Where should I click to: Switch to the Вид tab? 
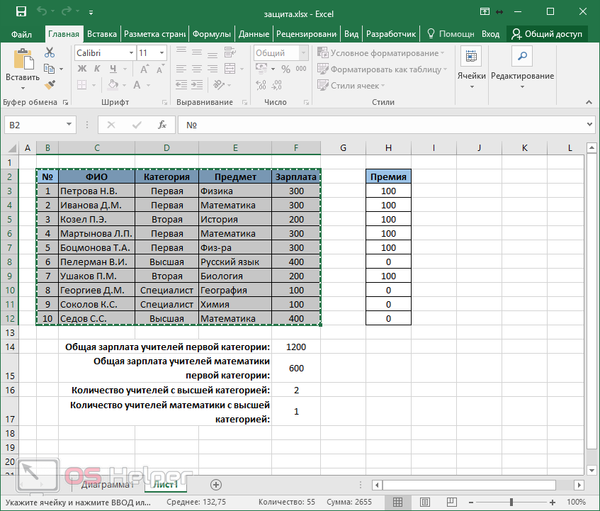[x=351, y=34]
